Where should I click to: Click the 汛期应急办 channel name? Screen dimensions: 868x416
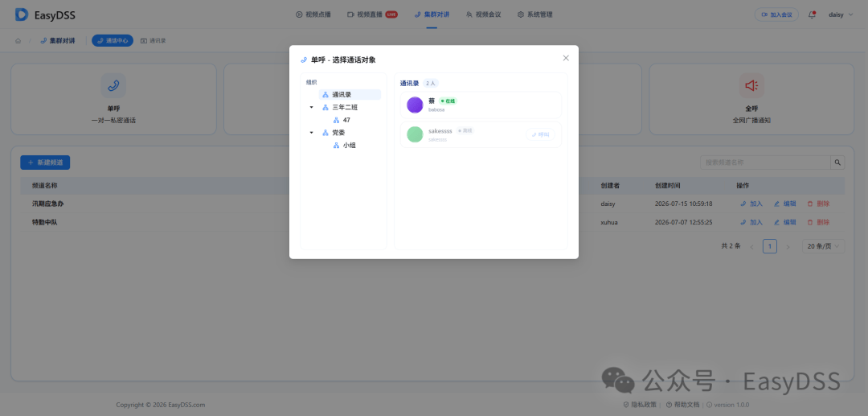tap(47, 204)
